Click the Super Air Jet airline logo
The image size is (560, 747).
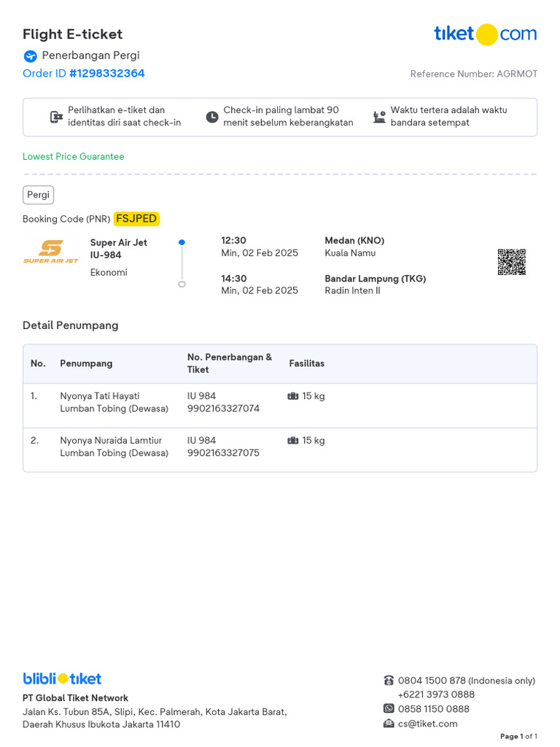[x=50, y=252]
